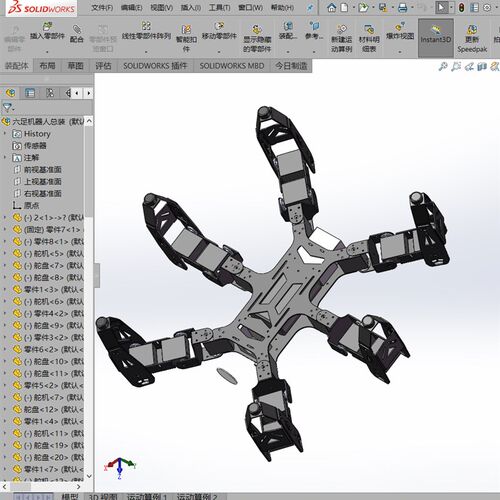Expand the History tree node
Screen dimensions: 500x500
click(5, 134)
